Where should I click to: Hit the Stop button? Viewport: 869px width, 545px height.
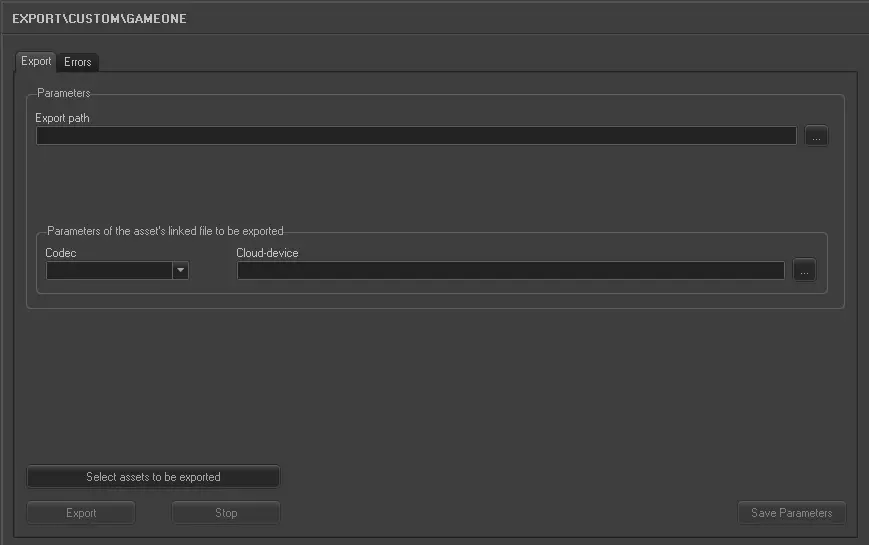pyautogui.click(x=226, y=513)
